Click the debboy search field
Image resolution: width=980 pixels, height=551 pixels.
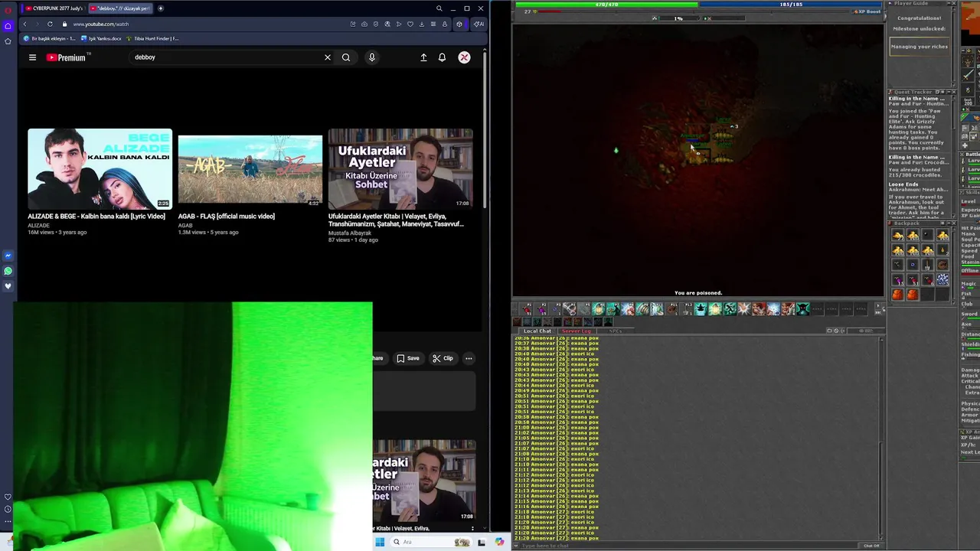pyautogui.click(x=226, y=57)
